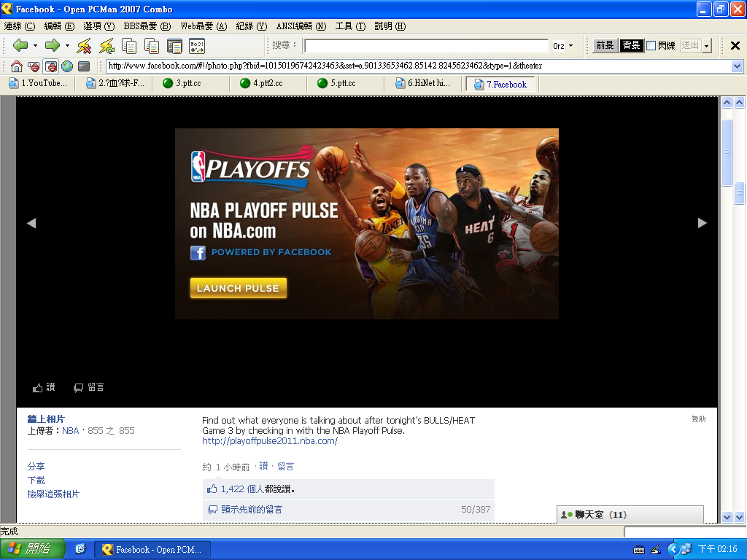This screenshot has height=560, width=747.
Task: Open the ANSI編輯 (N) menu
Action: click(301, 26)
